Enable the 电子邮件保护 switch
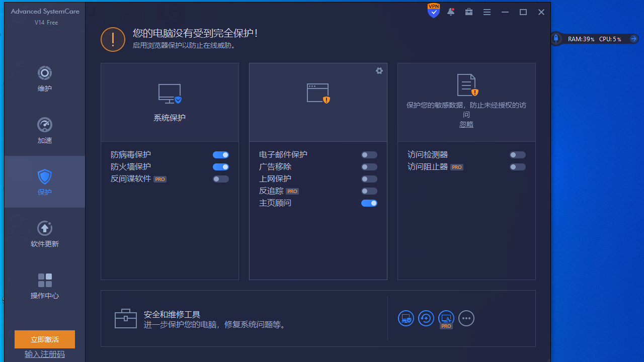Viewport: 644px width, 362px height. point(369,155)
